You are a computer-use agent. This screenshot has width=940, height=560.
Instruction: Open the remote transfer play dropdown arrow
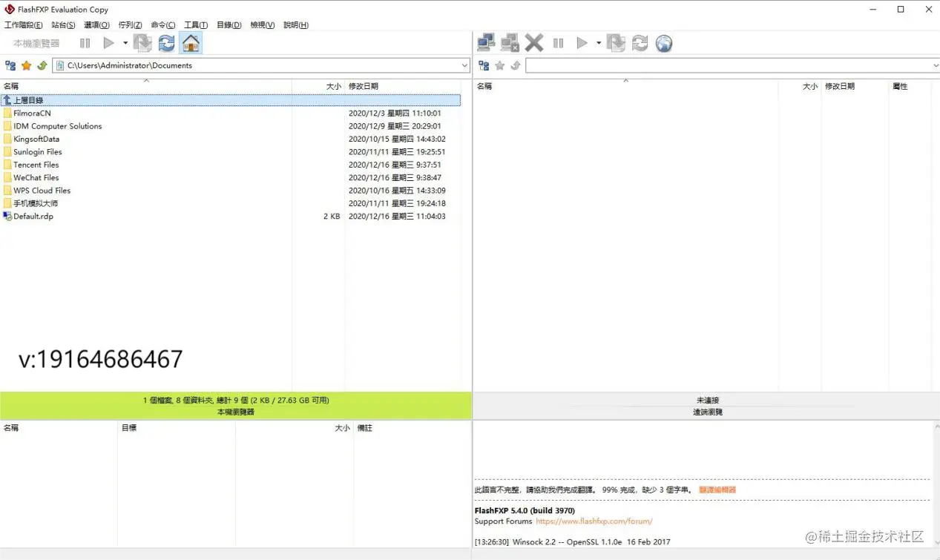(x=599, y=43)
